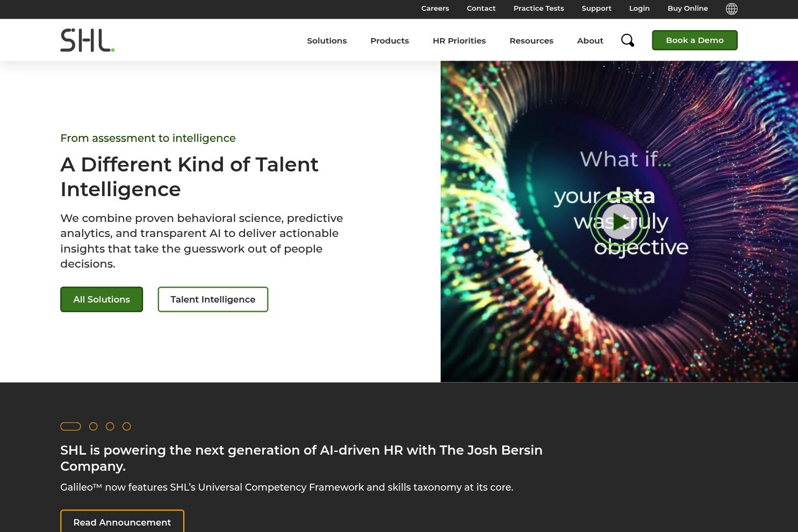Click the Josh Bersin Company announcement headline
798x532 pixels.
(301, 458)
